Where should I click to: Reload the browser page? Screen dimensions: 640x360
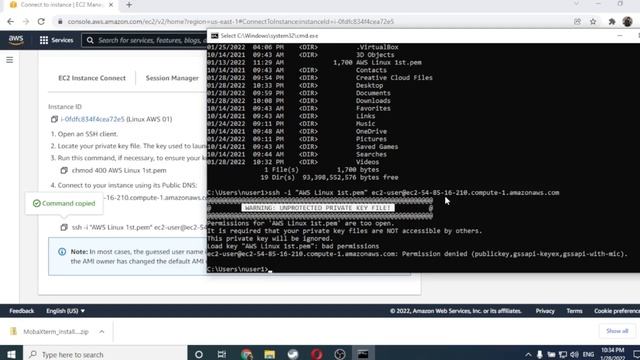tap(41, 22)
